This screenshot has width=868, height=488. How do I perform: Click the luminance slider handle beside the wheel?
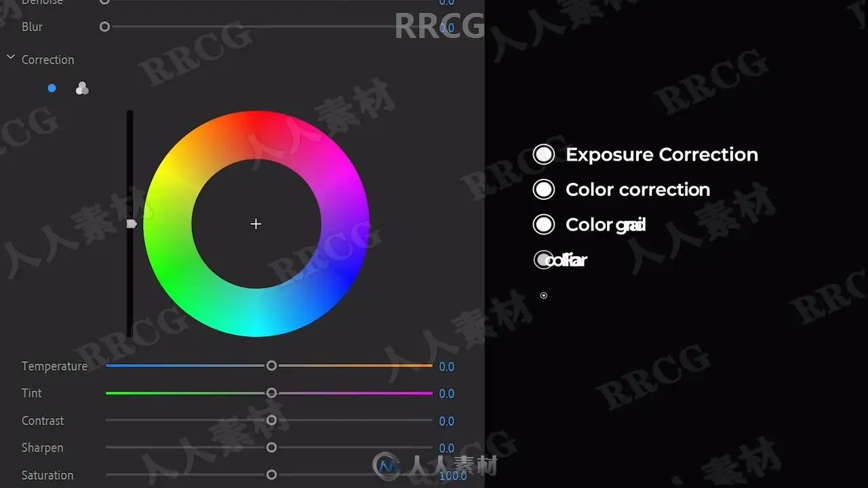132,224
